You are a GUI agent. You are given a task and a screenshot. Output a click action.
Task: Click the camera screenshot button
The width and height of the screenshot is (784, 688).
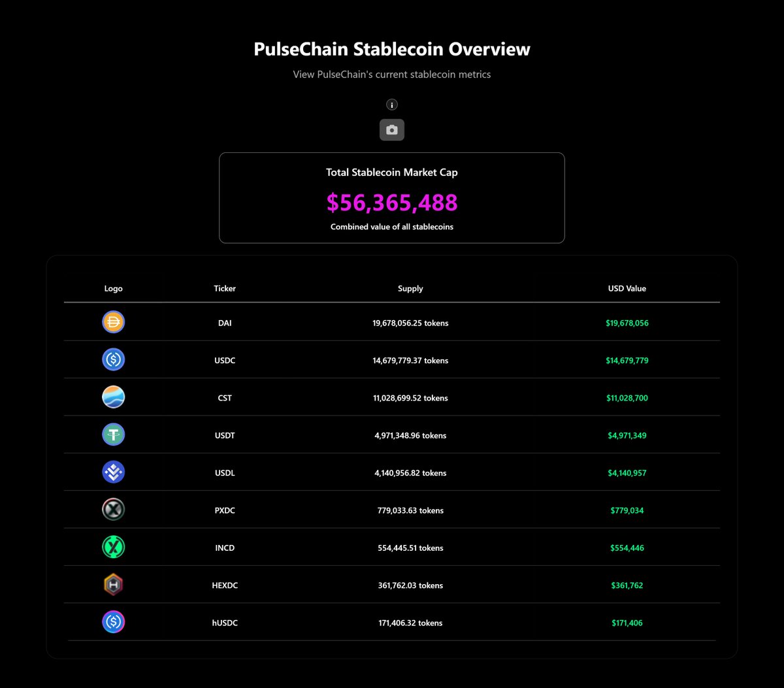coord(392,130)
